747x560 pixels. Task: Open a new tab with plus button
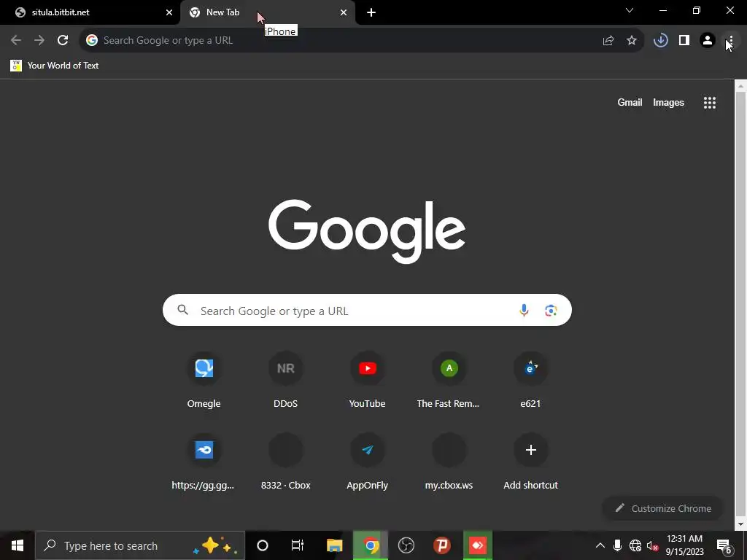tap(371, 12)
